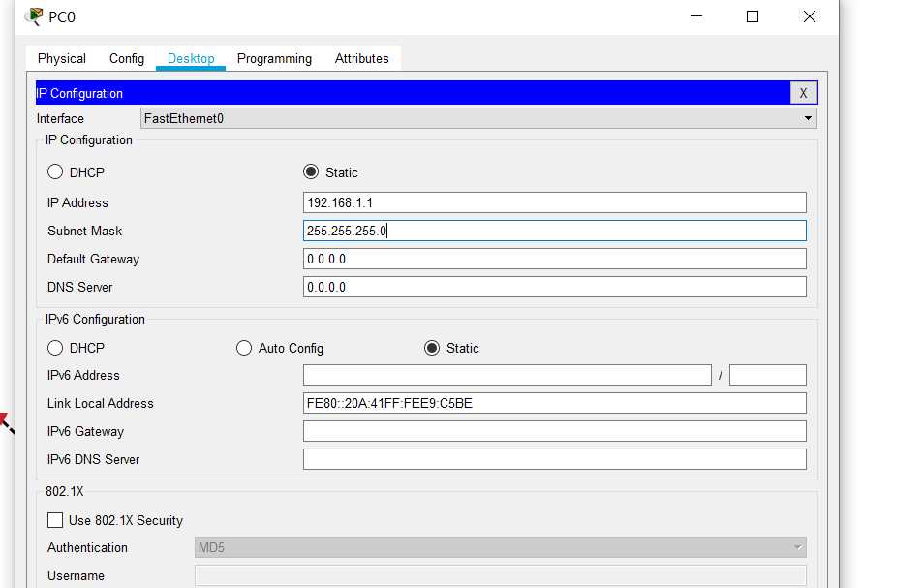Minimize the PC0 window
Viewport: 922px width, 588px height.
click(x=696, y=16)
